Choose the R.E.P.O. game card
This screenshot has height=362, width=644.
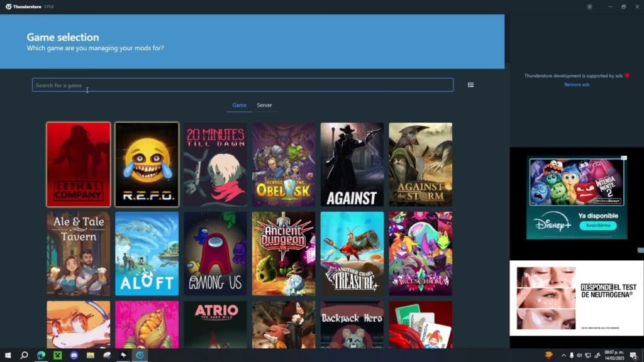tap(147, 164)
